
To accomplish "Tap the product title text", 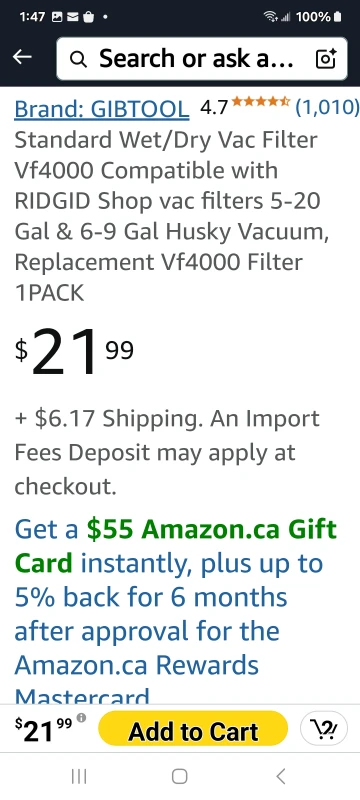I will point(171,216).
